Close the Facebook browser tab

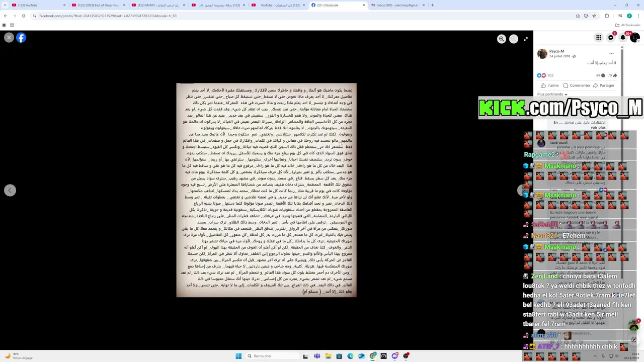364,5
